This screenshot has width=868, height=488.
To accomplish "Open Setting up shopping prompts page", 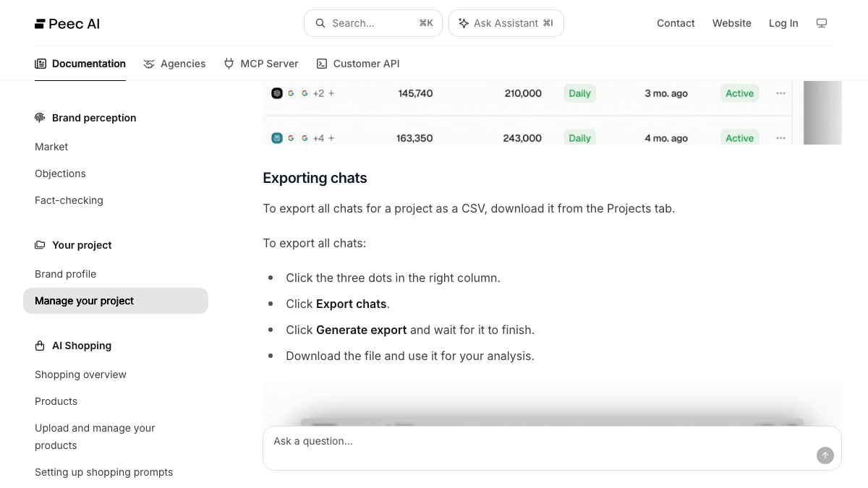I will [x=103, y=472].
